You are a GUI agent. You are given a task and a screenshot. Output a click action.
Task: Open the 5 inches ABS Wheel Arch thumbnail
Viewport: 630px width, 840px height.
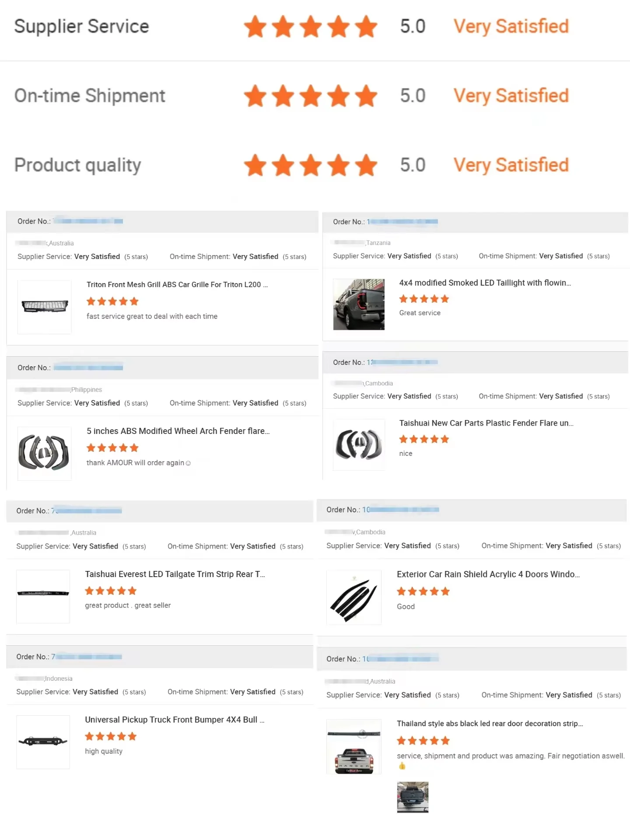[44, 453]
